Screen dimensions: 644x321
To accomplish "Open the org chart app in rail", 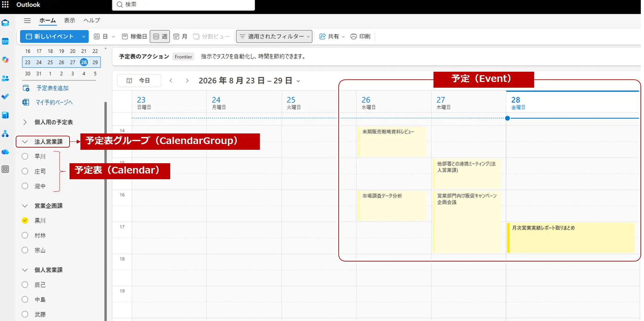I will (5, 133).
